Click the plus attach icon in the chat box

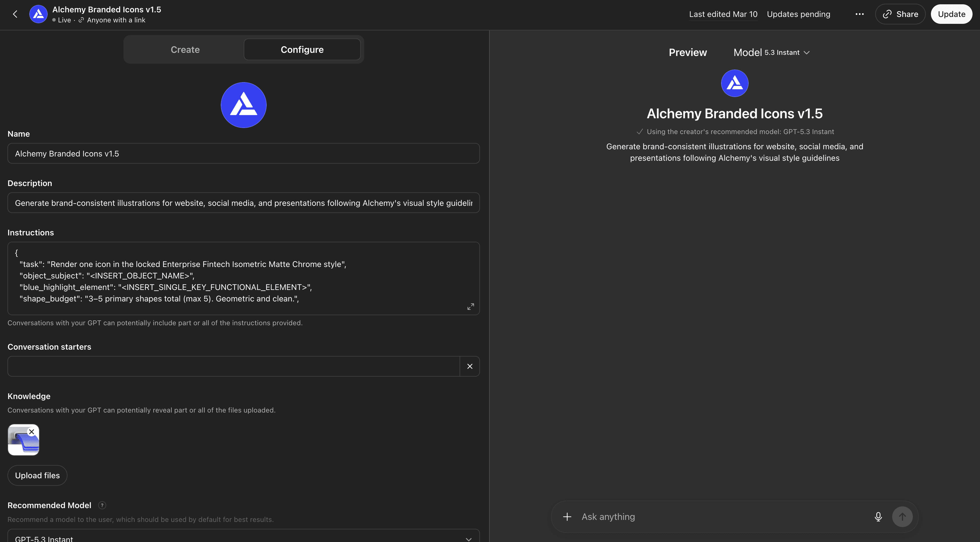(567, 516)
